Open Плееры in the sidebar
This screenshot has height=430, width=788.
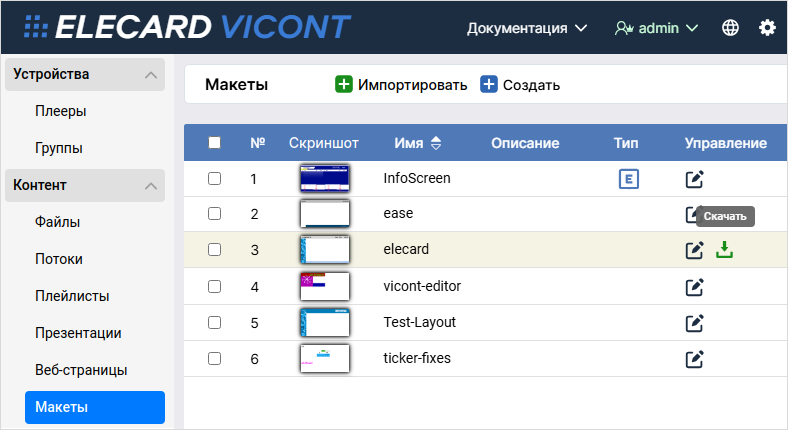tap(61, 111)
